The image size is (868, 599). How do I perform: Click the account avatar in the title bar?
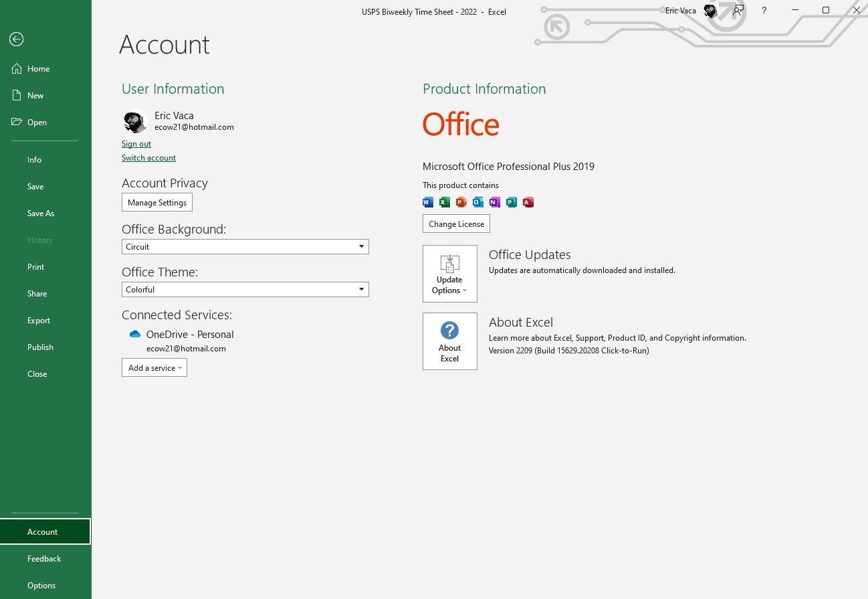click(710, 11)
